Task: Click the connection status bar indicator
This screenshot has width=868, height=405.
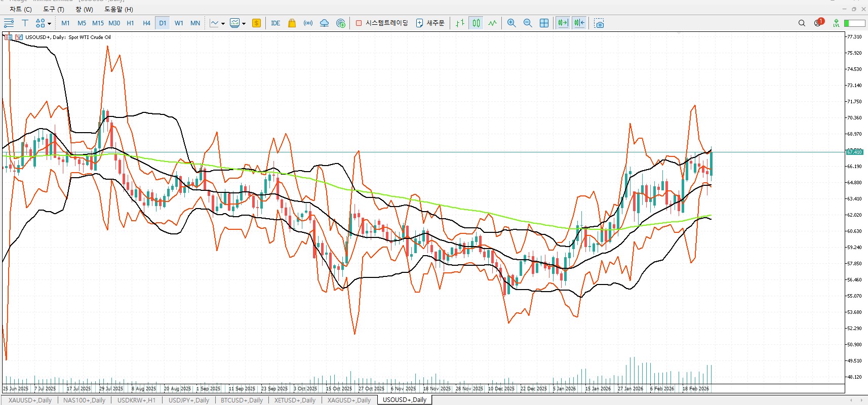Action: [x=854, y=23]
